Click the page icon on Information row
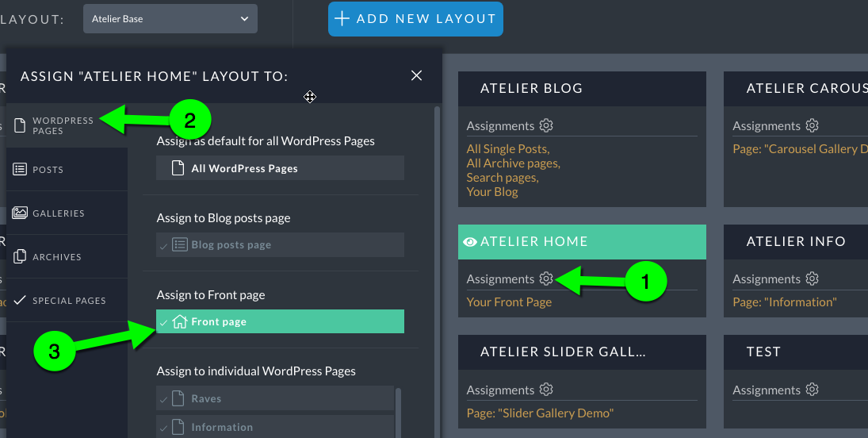Viewport: 868px width, 438px height. [178, 427]
